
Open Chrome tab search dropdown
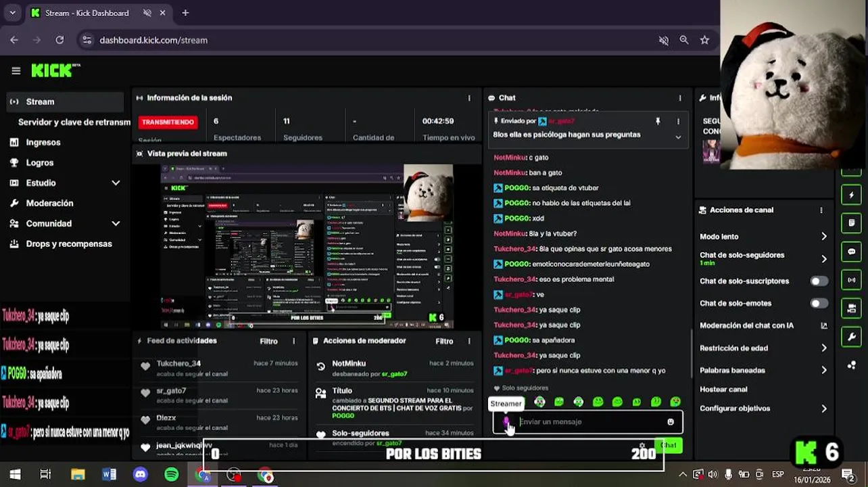click(13, 12)
